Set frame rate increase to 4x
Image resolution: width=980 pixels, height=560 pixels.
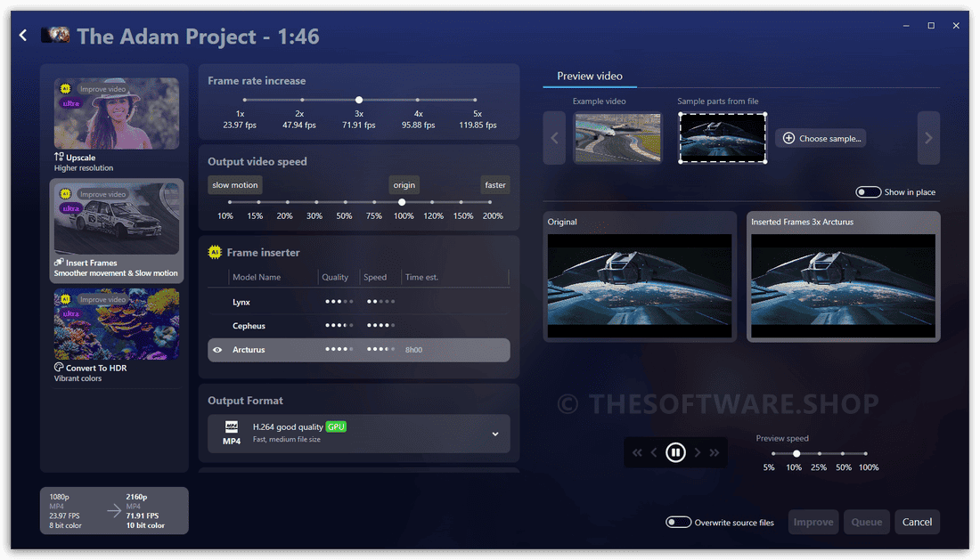click(x=418, y=100)
